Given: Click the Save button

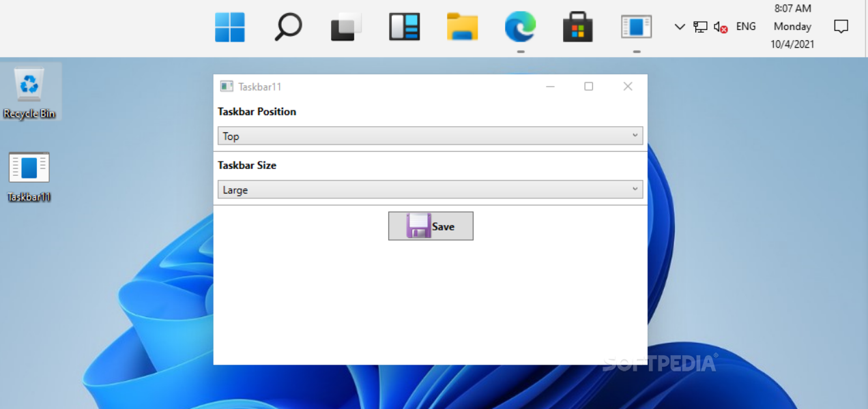Looking at the screenshot, I should (x=431, y=226).
